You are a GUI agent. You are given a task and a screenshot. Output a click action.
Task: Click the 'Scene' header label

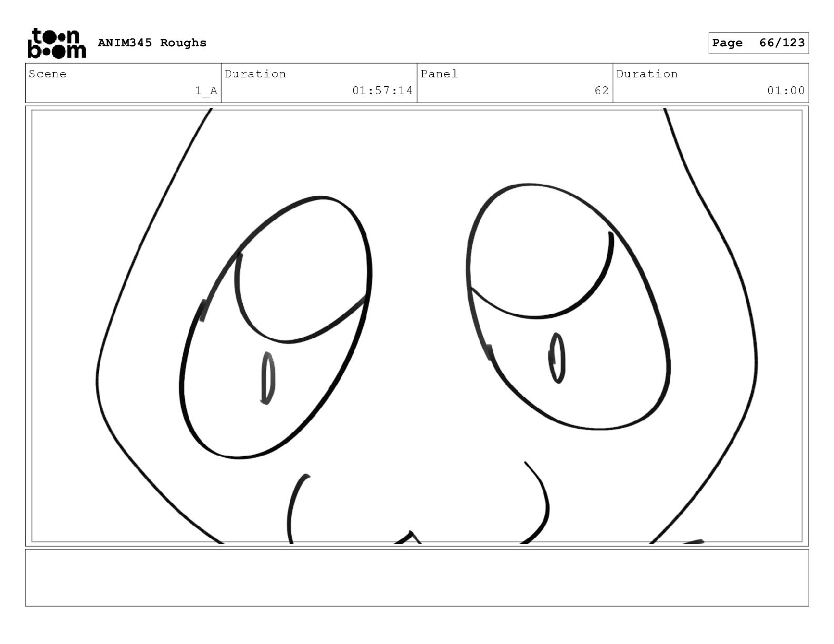pos(48,74)
